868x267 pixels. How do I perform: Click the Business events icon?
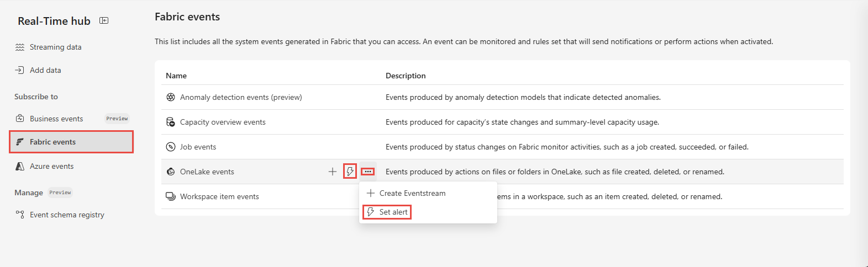20,119
